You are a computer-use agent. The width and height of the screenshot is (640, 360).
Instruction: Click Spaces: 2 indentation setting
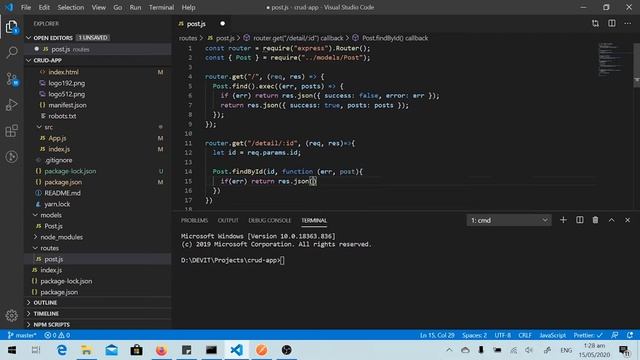tap(474, 335)
